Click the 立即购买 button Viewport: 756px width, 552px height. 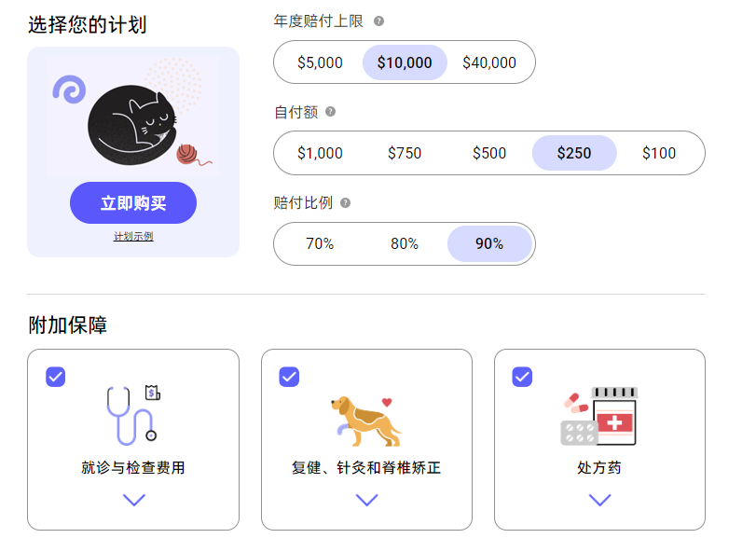pyautogui.click(x=133, y=203)
